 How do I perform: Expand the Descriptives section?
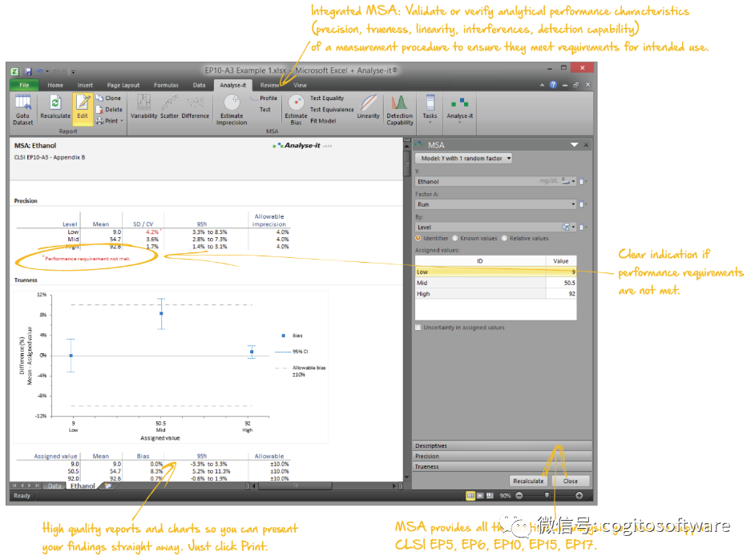point(503,446)
